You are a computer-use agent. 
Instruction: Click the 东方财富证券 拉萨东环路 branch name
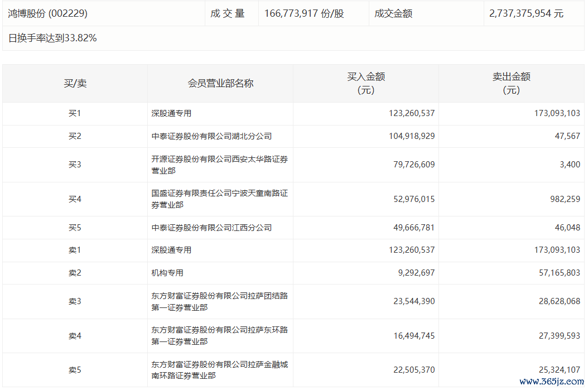[219, 336]
